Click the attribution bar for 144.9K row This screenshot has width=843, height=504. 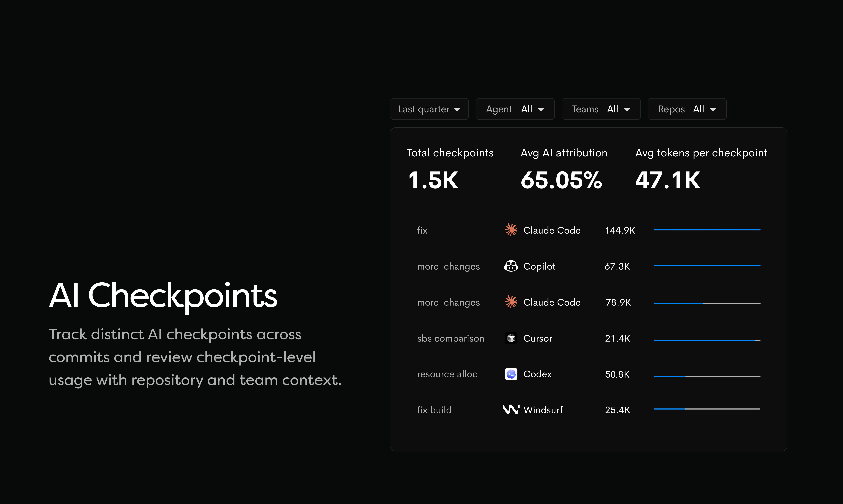(x=707, y=230)
